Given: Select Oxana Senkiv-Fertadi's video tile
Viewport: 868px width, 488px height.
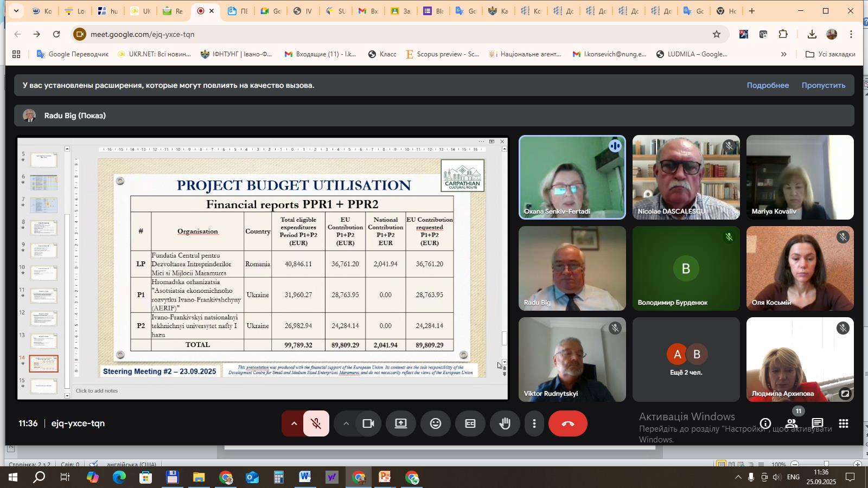Looking at the screenshot, I should (572, 177).
